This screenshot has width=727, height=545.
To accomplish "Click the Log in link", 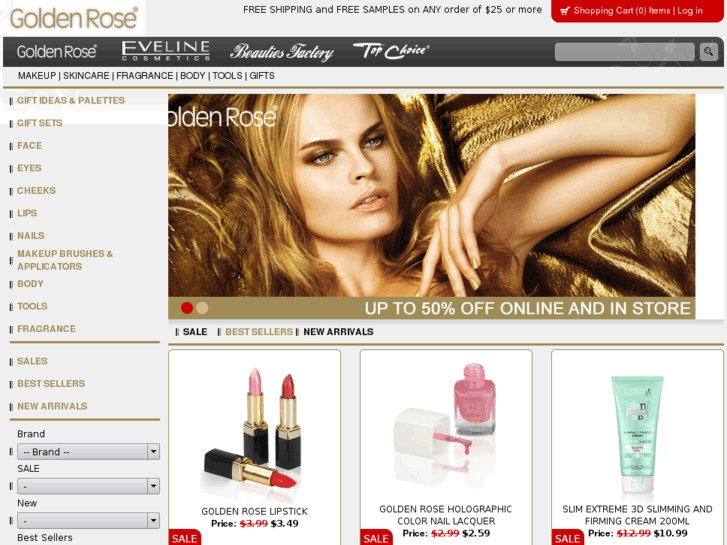I will coord(690,11).
